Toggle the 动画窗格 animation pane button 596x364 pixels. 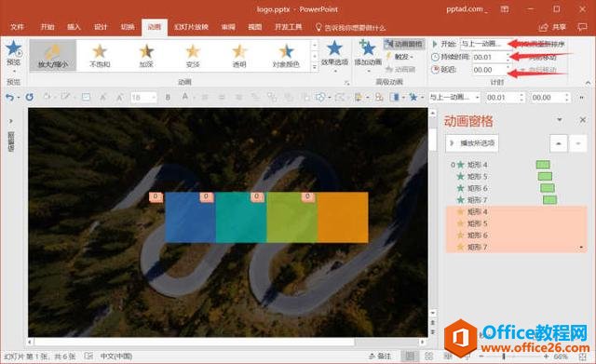404,44
